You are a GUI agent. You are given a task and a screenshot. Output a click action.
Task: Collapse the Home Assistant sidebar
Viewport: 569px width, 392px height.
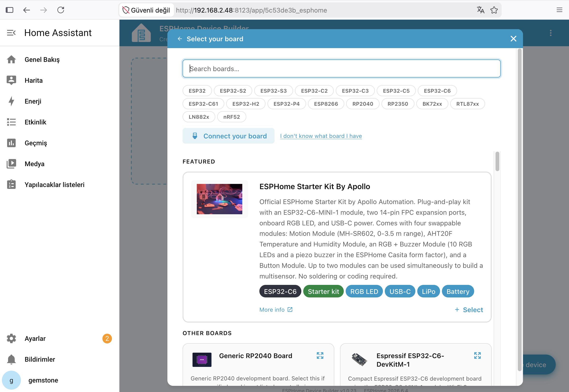(x=11, y=33)
